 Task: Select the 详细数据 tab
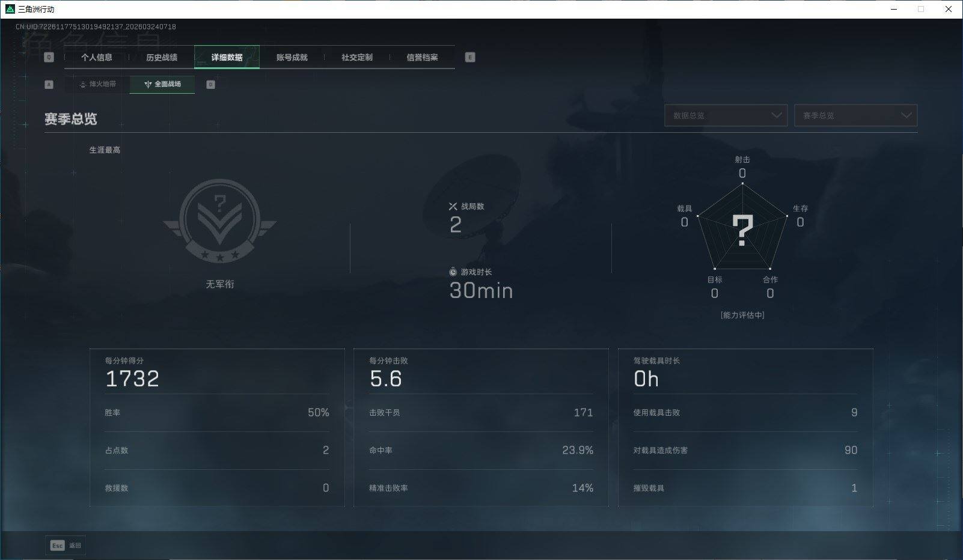(x=227, y=57)
